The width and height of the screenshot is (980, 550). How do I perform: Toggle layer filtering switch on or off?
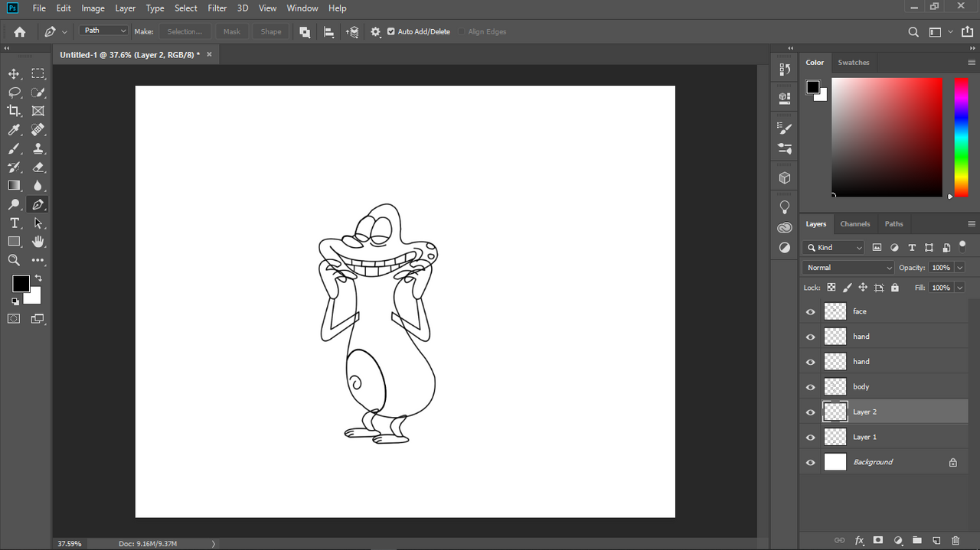963,246
